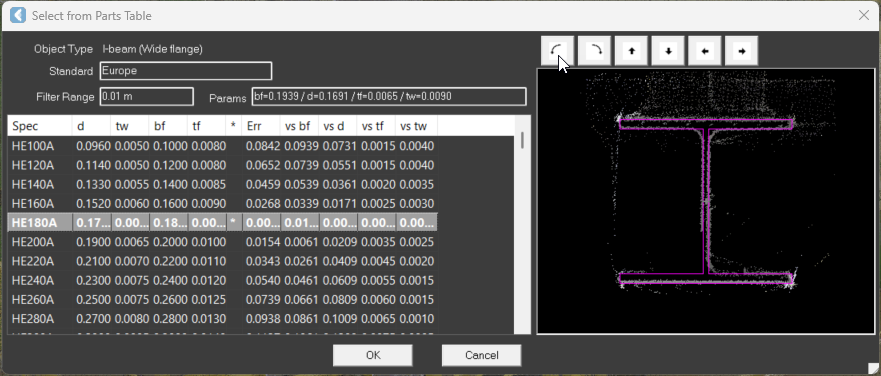Click d value 0.1520 in HE160A row

coord(93,204)
